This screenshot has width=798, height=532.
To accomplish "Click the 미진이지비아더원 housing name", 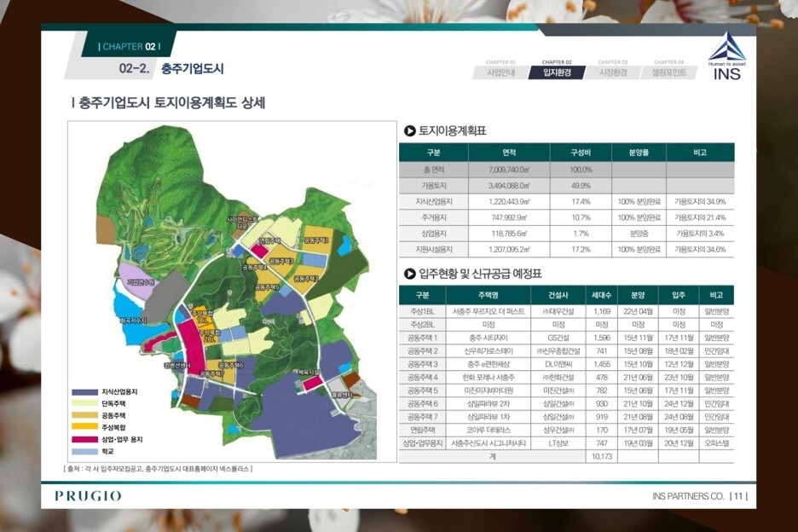I will [489, 390].
